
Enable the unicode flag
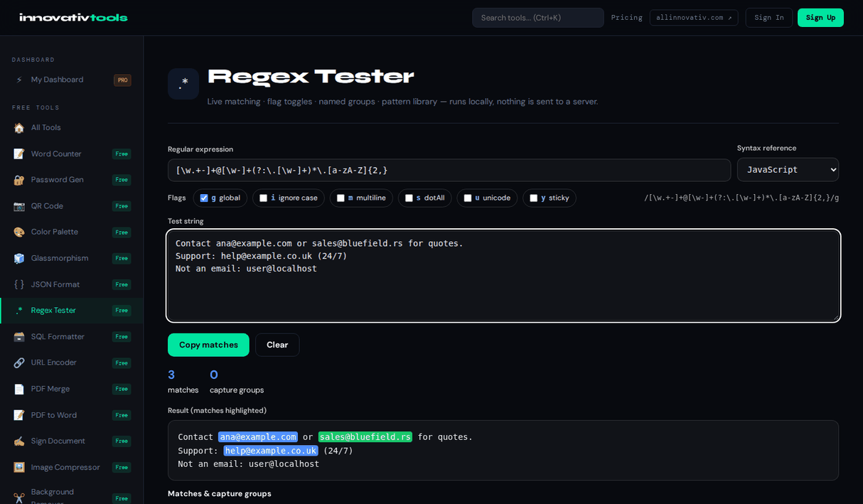[468, 198]
